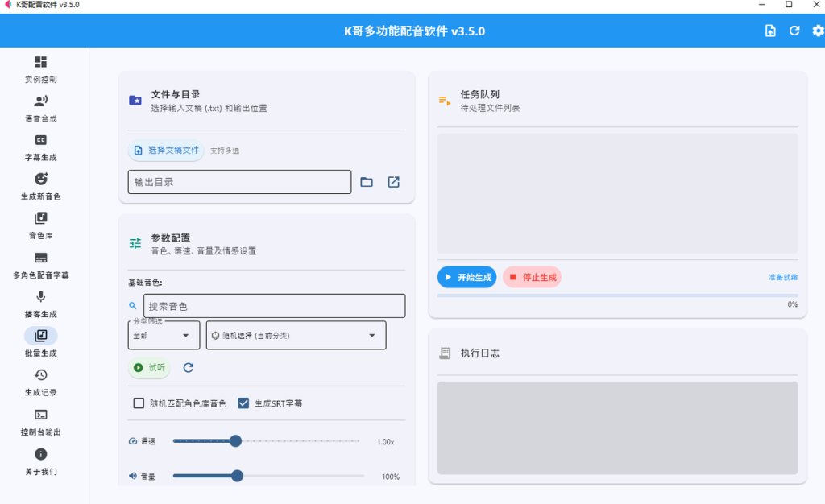Click the 文件与目录 folder star icon

tap(135, 101)
